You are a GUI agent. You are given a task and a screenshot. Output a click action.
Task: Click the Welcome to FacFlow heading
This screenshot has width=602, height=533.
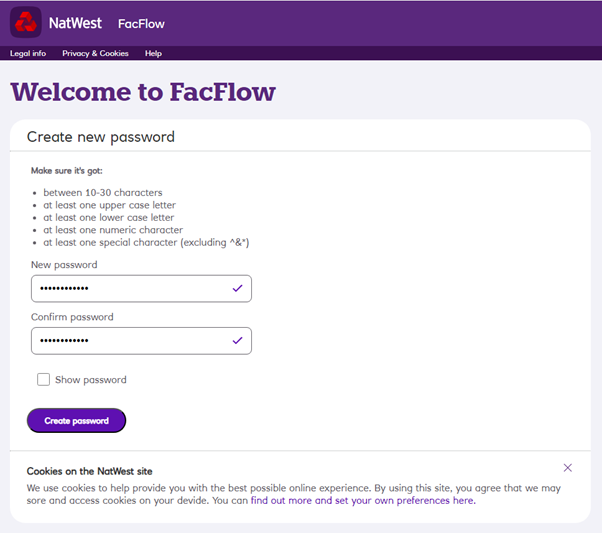coord(143,92)
